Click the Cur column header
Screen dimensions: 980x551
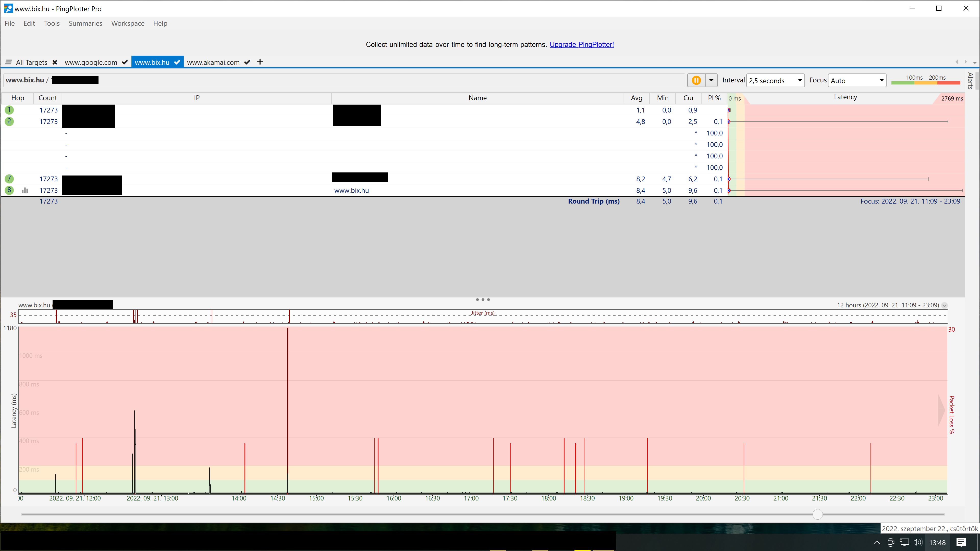(688, 98)
